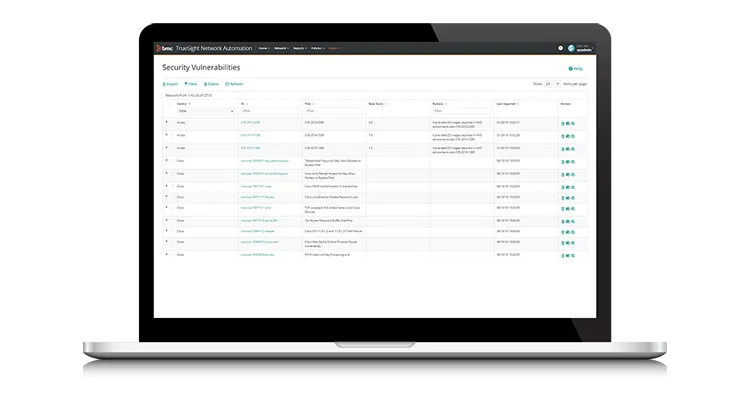Click trash icon in Router Password Buffer Overflow row

point(562,222)
